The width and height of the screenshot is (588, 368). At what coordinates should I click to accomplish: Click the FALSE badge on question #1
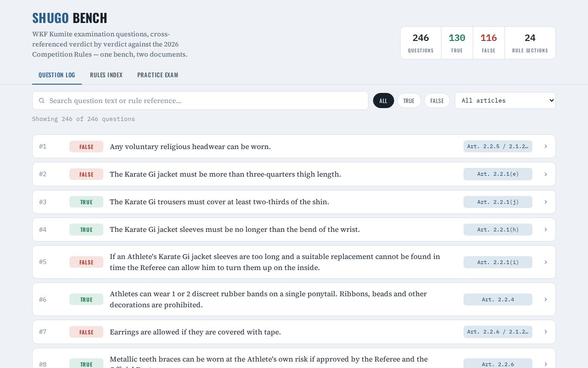[86, 147]
